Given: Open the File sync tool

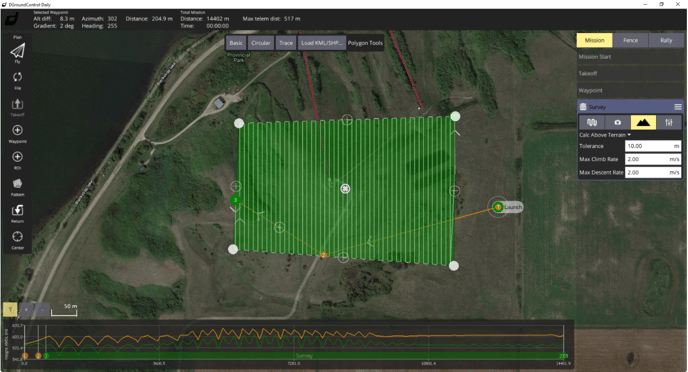Looking at the screenshot, I should 18,77.
